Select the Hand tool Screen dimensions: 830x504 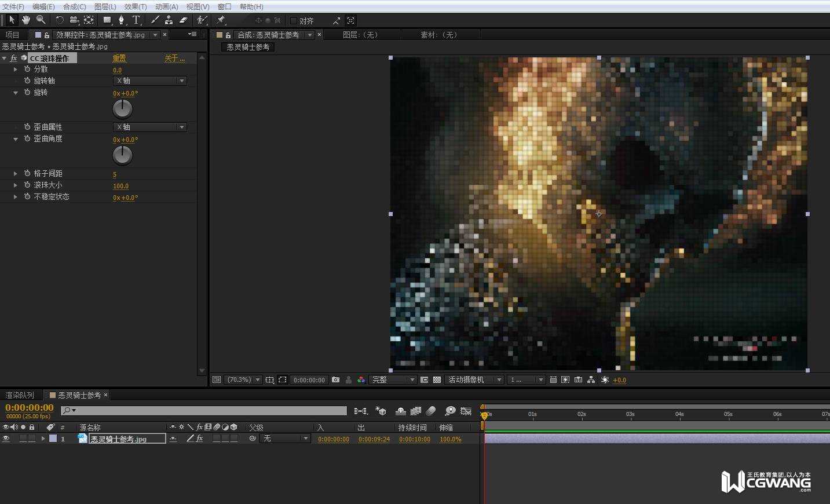coord(26,20)
